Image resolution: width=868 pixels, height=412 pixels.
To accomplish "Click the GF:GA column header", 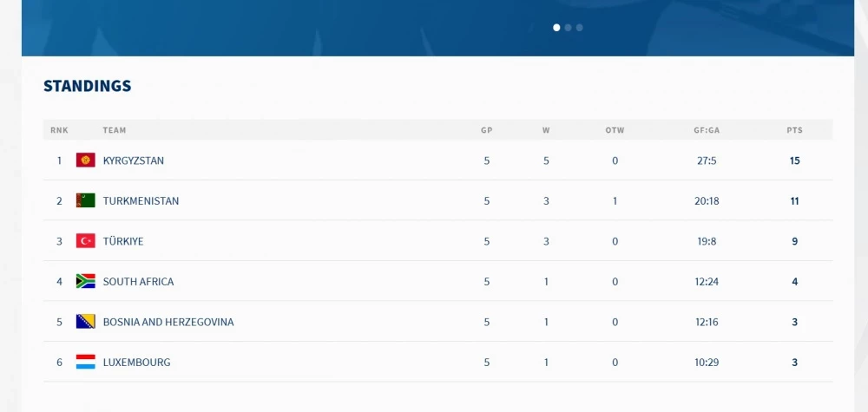I will pyautogui.click(x=707, y=130).
